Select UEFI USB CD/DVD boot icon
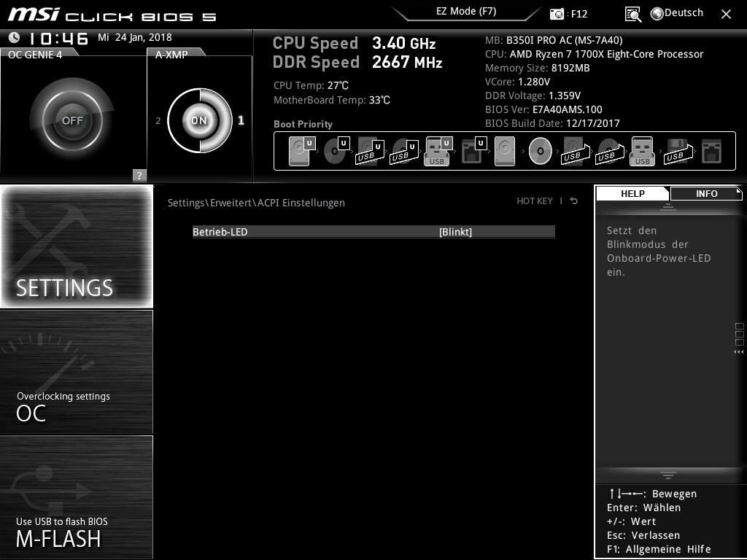This screenshot has height=560, width=747. click(404, 151)
